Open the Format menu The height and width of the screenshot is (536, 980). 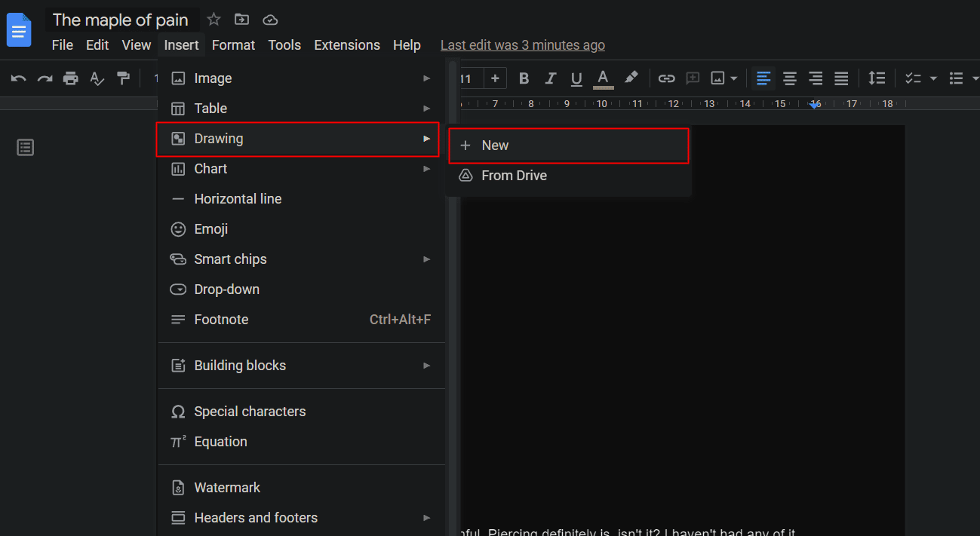coord(234,45)
